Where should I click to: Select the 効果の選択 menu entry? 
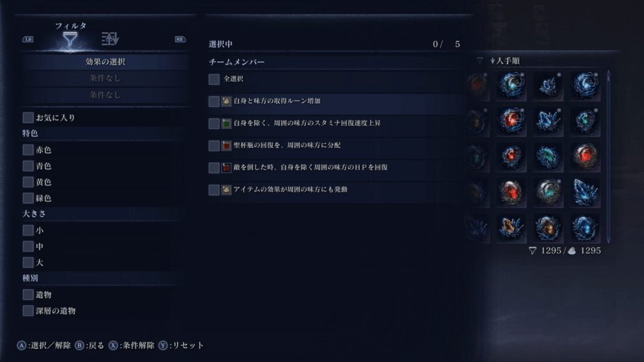pyautogui.click(x=106, y=62)
